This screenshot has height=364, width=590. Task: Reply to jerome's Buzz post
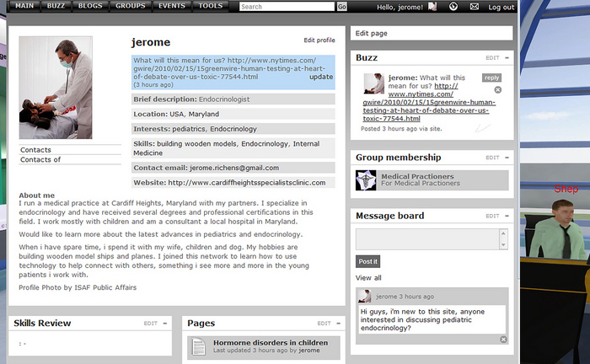coord(491,78)
